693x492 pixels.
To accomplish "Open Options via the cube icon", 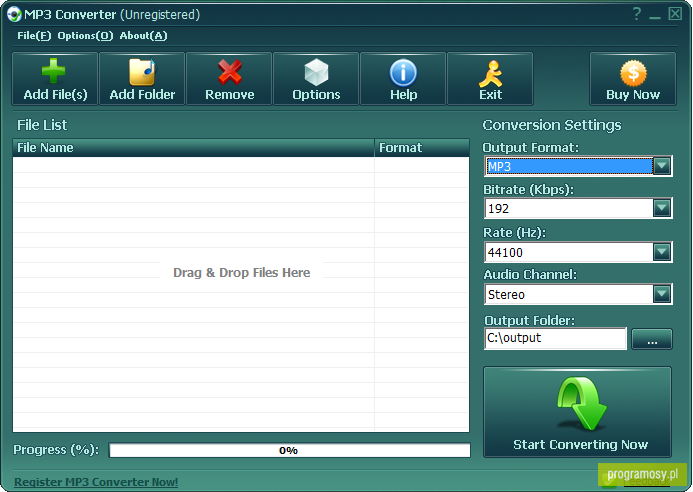I will point(316,79).
